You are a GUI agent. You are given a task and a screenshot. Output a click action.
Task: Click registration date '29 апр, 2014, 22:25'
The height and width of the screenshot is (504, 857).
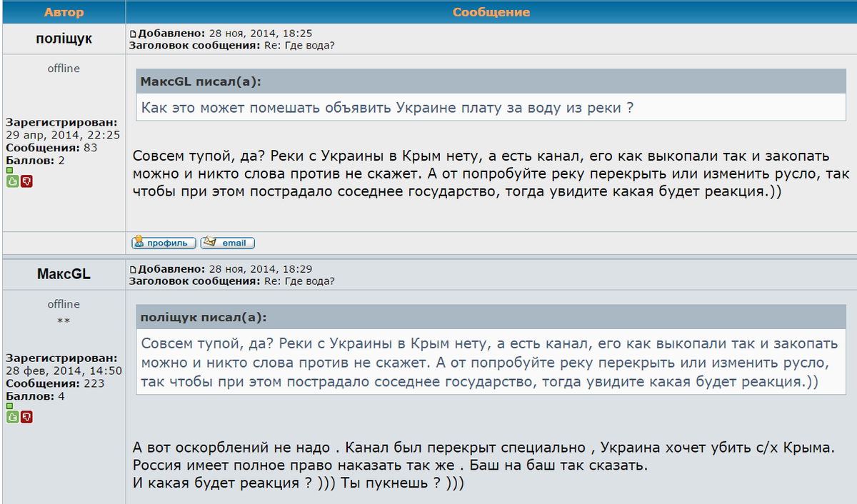pyautogui.click(x=63, y=135)
